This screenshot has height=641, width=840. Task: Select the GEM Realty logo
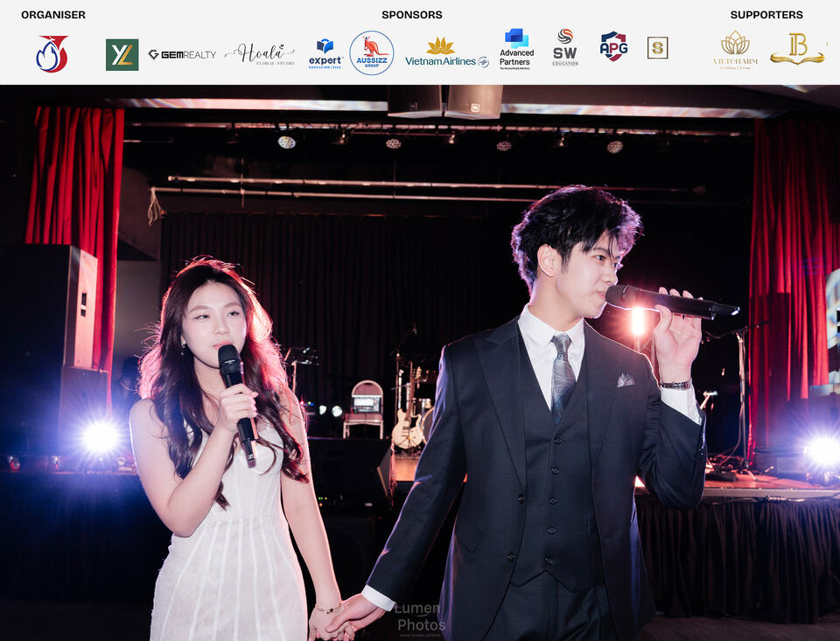pyautogui.click(x=182, y=54)
